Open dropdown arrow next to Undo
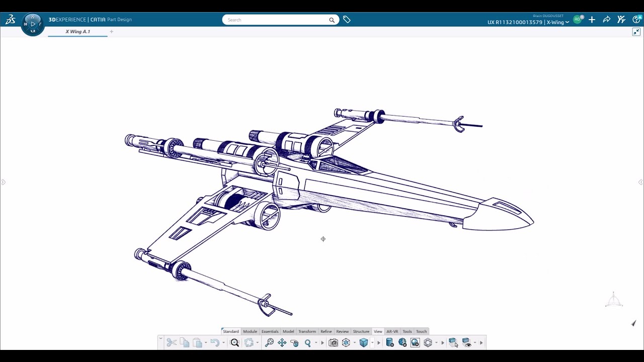 223,343
